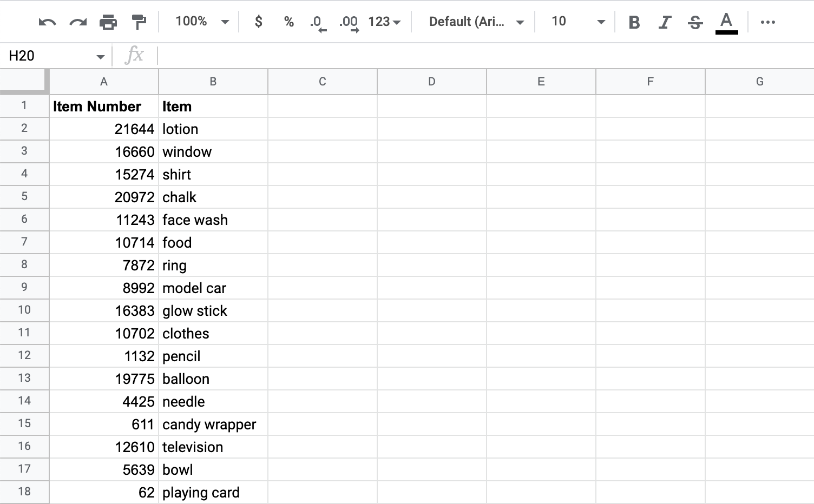Image resolution: width=814 pixels, height=504 pixels.
Task: Select the row 9 header
Action: coord(24,287)
